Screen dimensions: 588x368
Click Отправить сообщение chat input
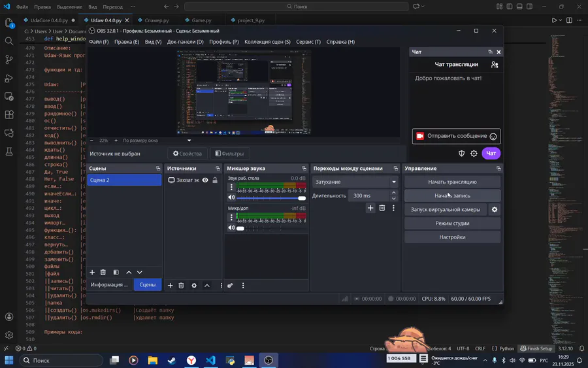pyautogui.click(x=457, y=136)
